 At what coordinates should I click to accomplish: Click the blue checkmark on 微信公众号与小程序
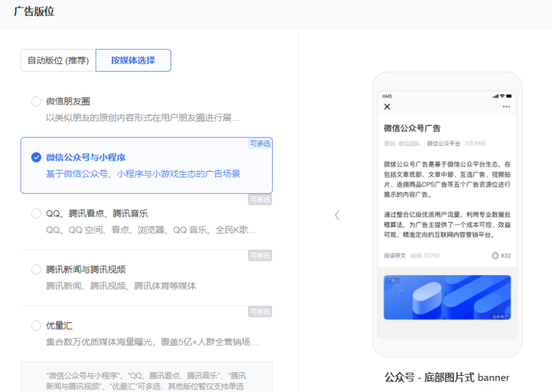click(x=36, y=155)
